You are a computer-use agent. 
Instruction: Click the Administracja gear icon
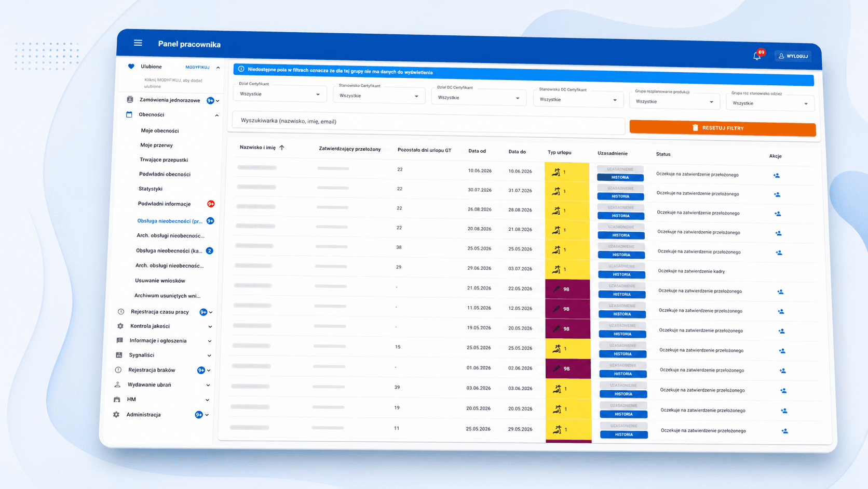coord(116,415)
